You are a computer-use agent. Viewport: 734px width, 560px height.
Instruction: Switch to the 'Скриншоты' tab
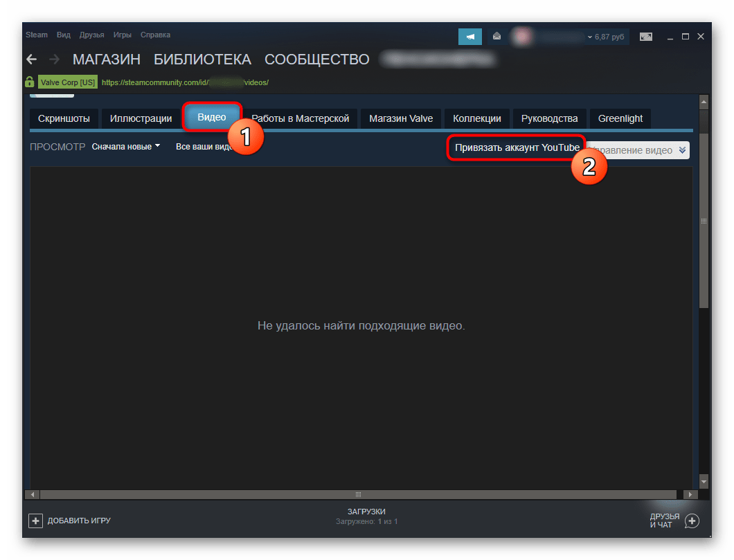[64, 118]
